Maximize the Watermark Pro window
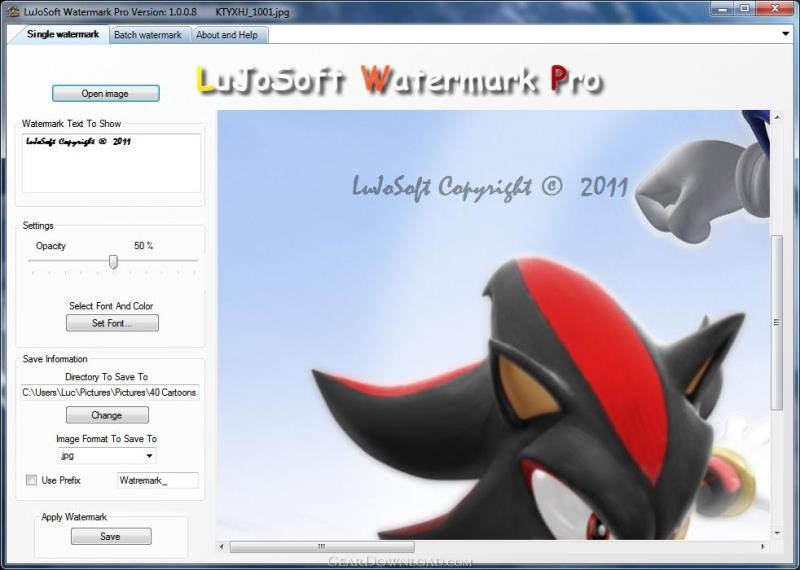The image size is (800, 570). coord(745,8)
